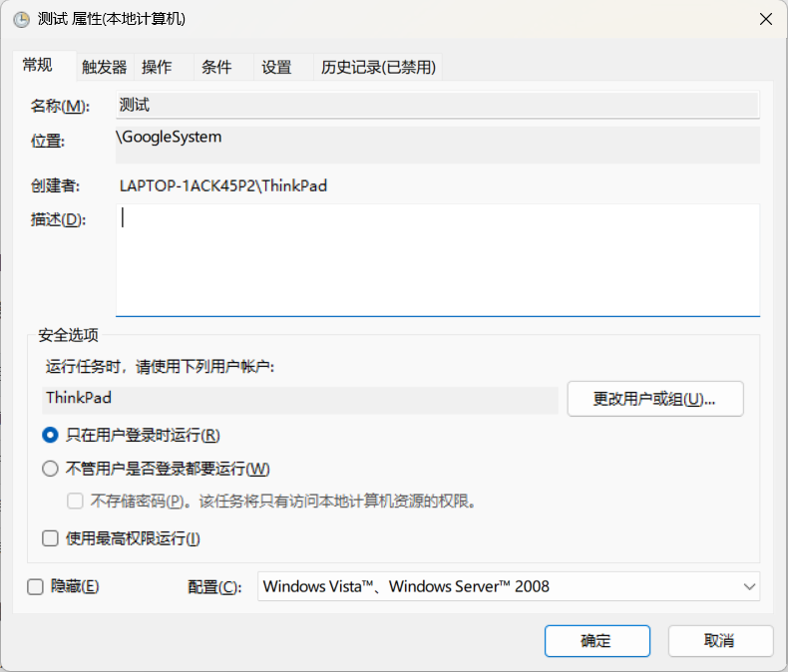Click the 取消 button
This screenshot has height=672, width=788.
click(720, 641)
